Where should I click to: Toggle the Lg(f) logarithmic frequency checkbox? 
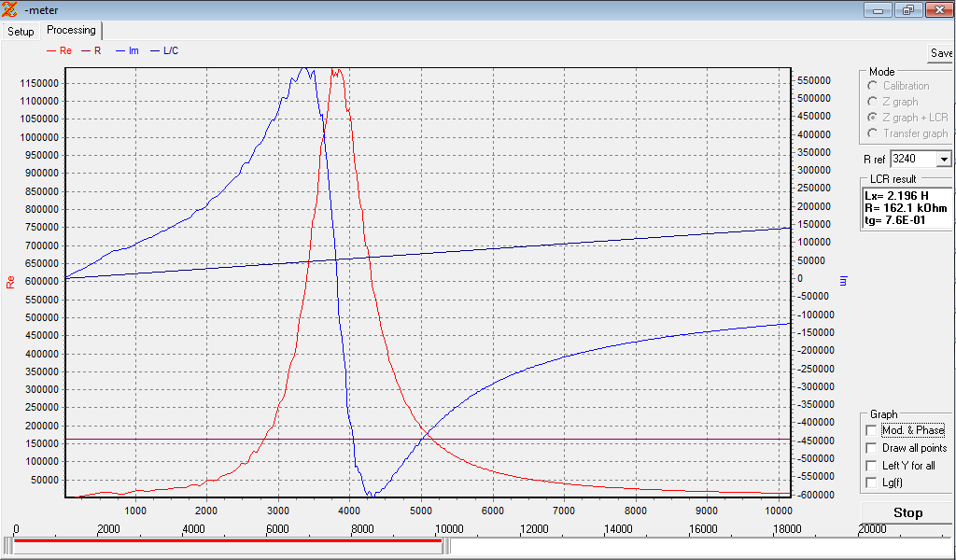(872, 483)
